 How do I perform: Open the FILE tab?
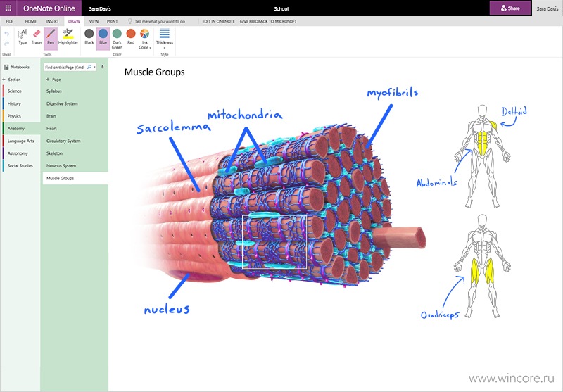click(9, 21)
